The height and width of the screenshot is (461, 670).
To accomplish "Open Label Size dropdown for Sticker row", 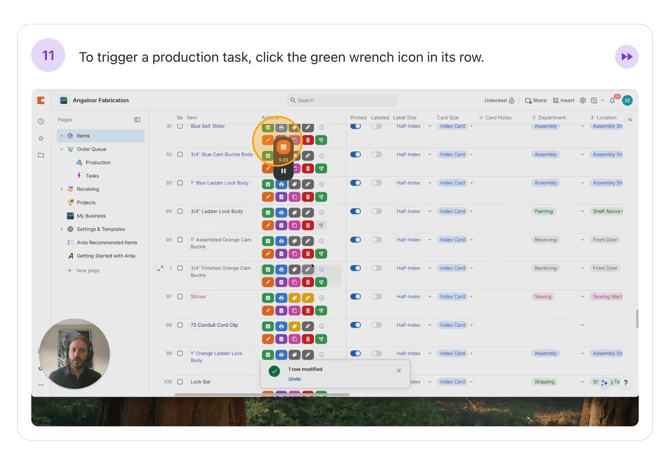I will pyautogui.click(x=430, y=297).
